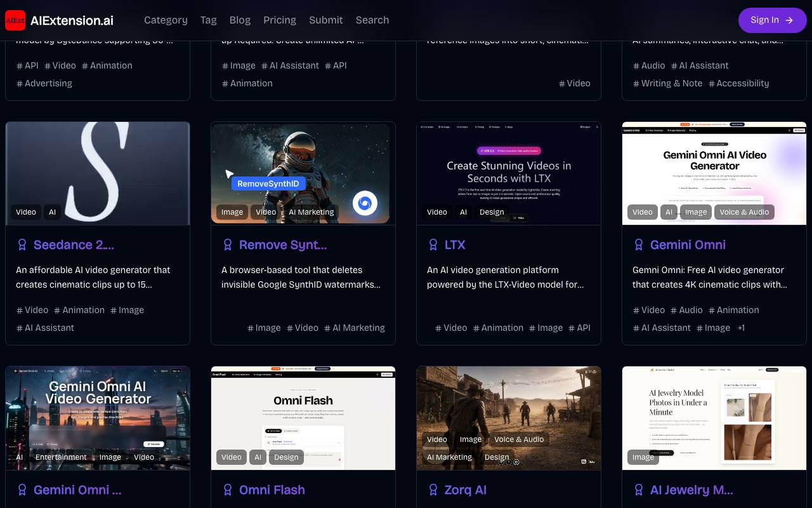This screenshot has width=812, height=508.
Task: Select the #API hashtag on the LTX card
Action: [x=579, y=328]
